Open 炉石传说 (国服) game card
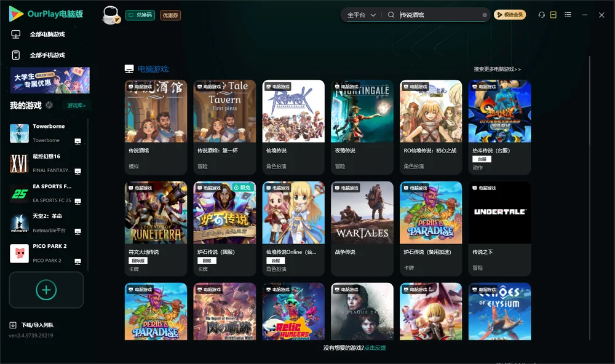Screen dimensions: 615x364 click(224, 228)
